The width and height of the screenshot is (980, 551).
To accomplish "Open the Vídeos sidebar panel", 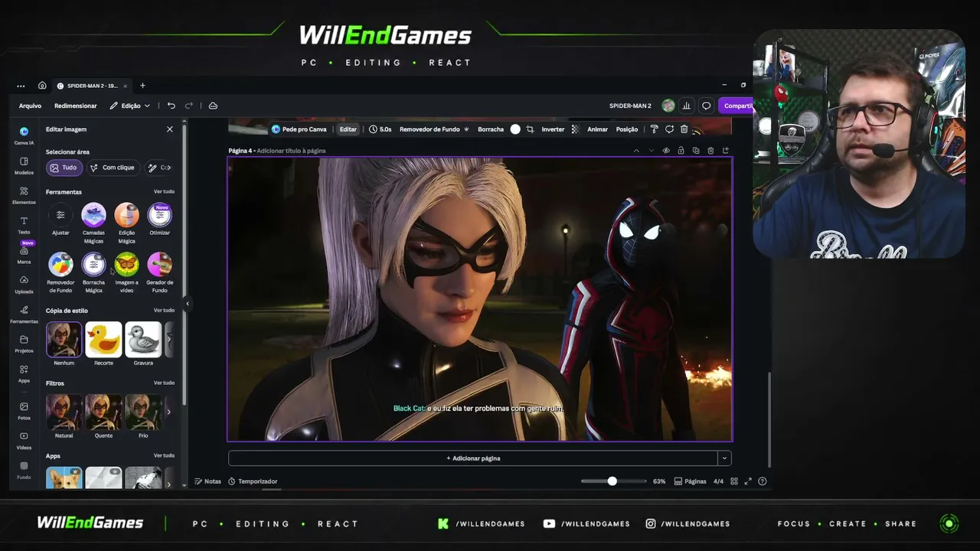I will pos(24,441).
